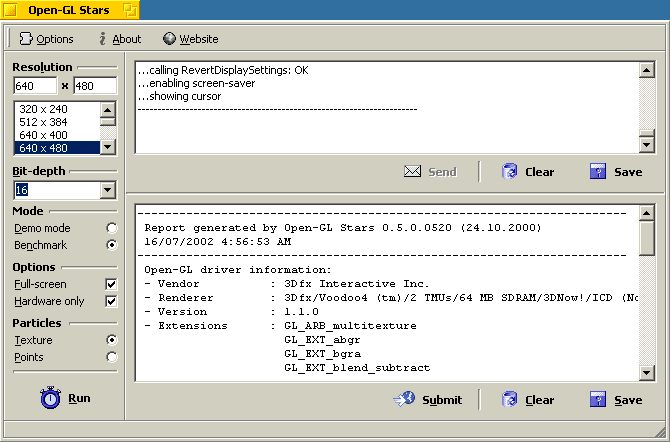Click the report Save disk icon
Screen dimensions: 670x442
[x=598, y=400]
